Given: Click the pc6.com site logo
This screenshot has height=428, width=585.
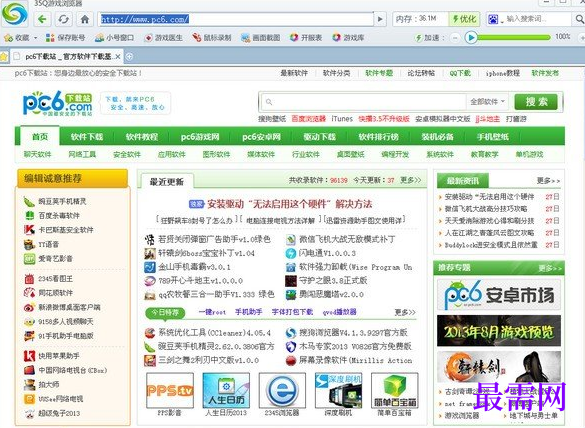Looking at the screenshot, I should tap(57, 103).
